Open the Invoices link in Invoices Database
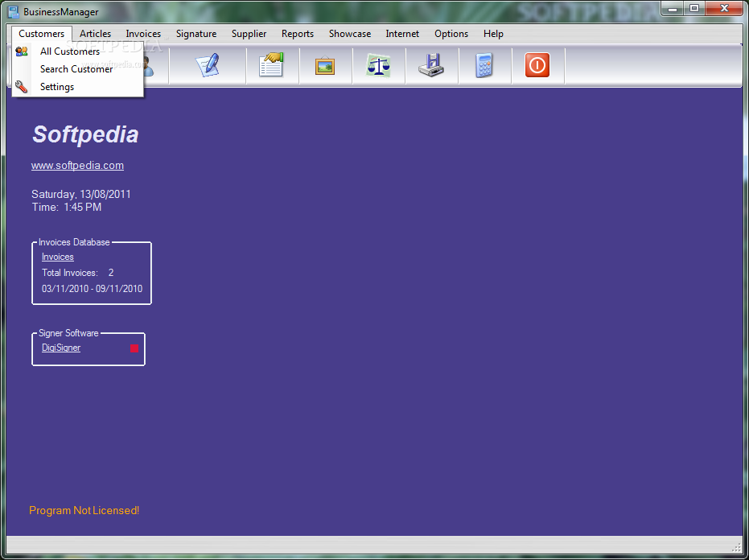749x560 pixels. point(58,257)
